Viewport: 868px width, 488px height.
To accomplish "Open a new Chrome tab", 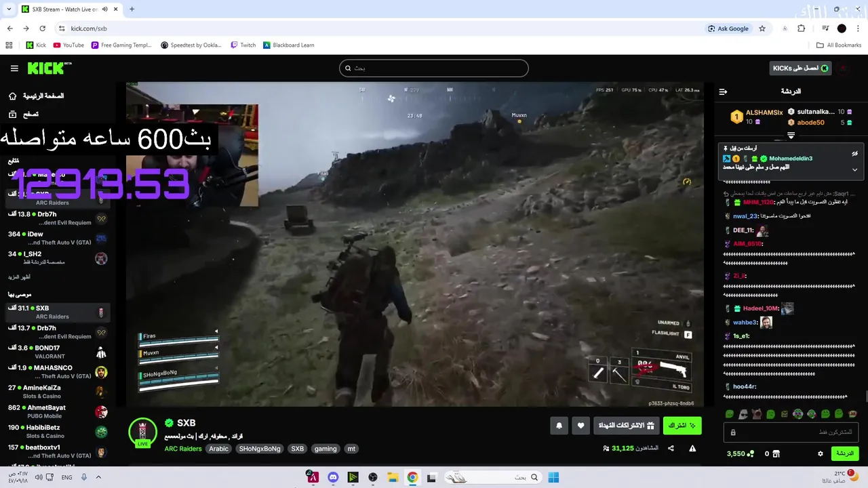I will [132, 9].
